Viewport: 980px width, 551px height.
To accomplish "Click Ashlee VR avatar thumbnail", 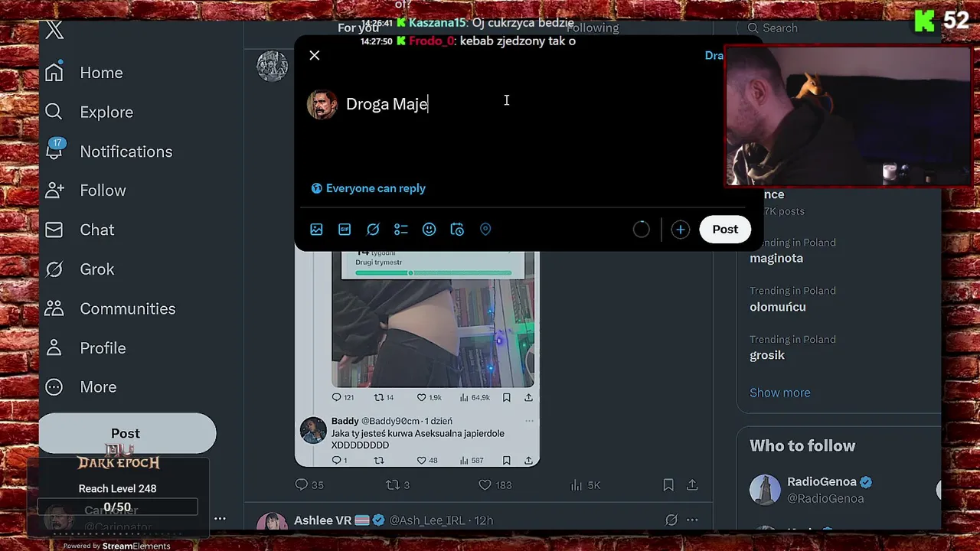I will pos(272,523).
